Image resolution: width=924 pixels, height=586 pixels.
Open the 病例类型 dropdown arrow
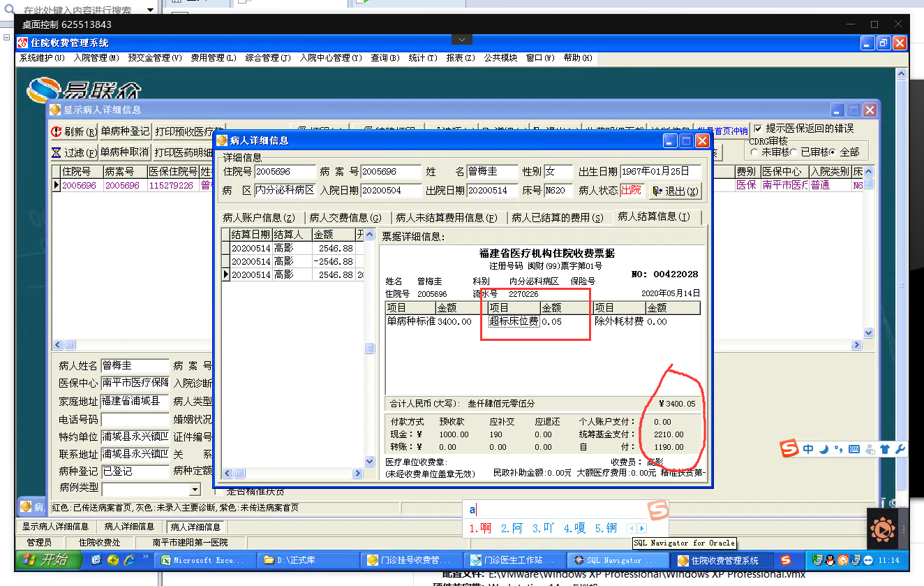tap(195, 490)
